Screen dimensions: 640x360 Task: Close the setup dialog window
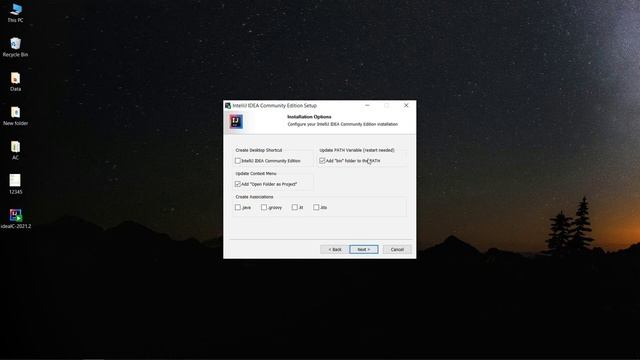pos(406,105)
